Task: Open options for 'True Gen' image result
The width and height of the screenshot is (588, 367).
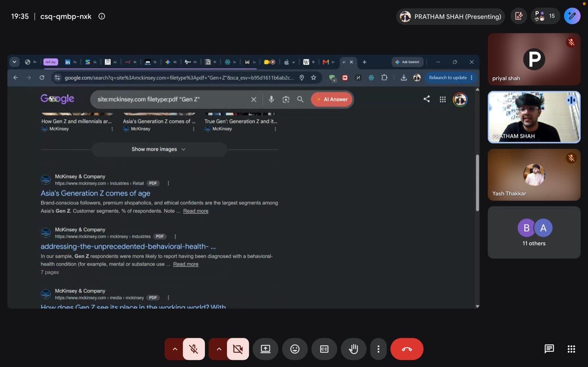Action: tap(275, 129)
